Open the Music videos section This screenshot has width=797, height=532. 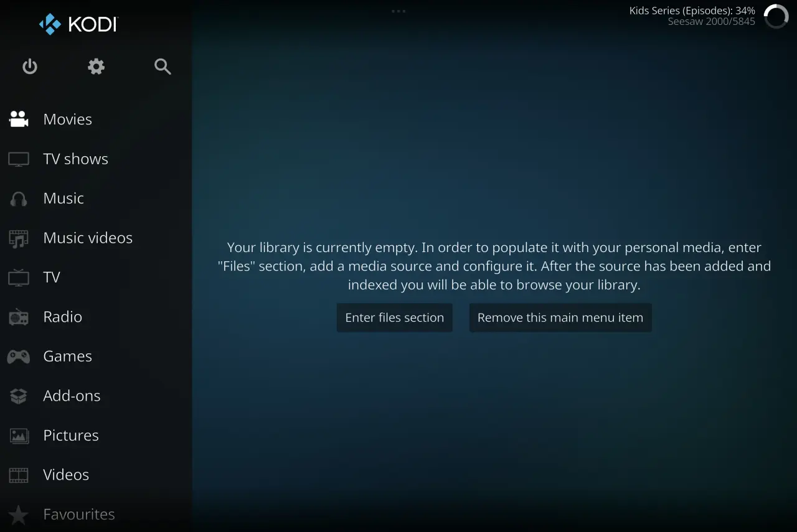click(x=88, y=238)
